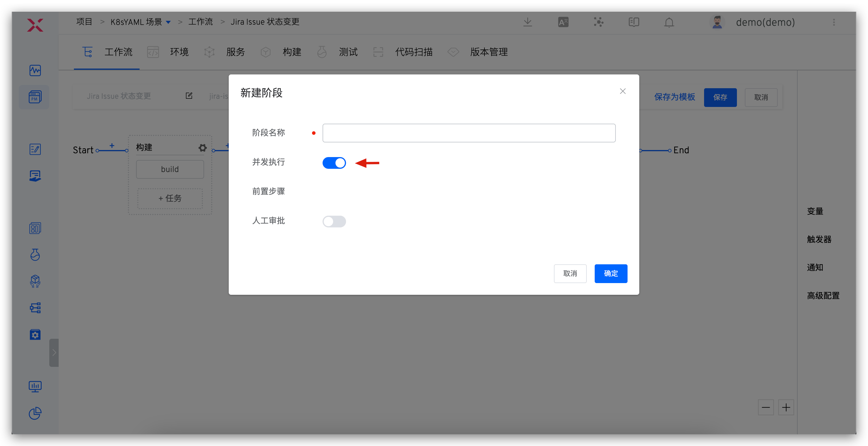Disable the 并发执行 toggle
Image resolution: width=868 pixels, height=446 pixels.
[x=334, y=163]
